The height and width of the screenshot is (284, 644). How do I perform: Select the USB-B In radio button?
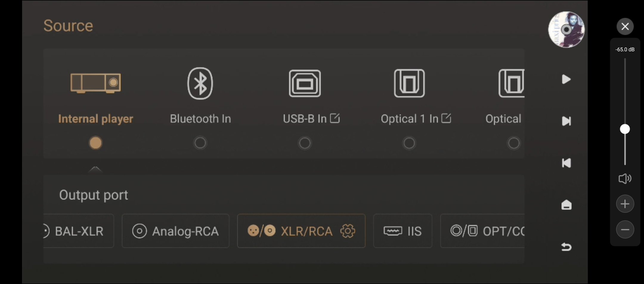click(x=305, y=143)
